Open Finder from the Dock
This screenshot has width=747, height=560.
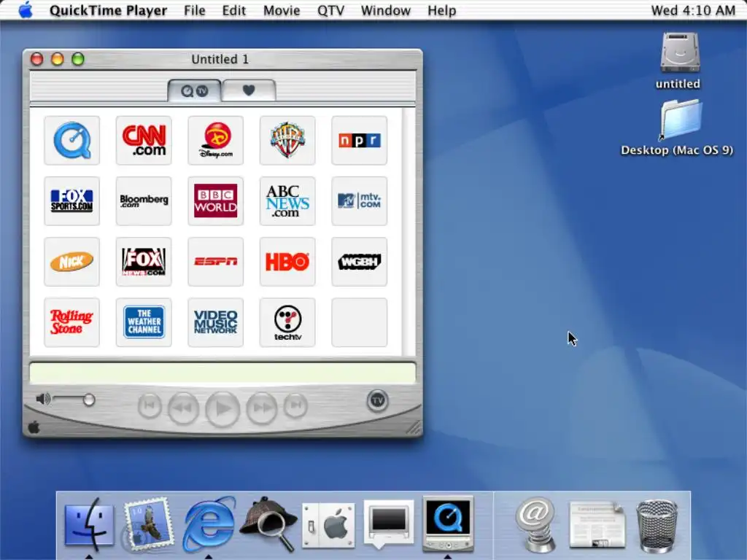[x=89, y=524]
